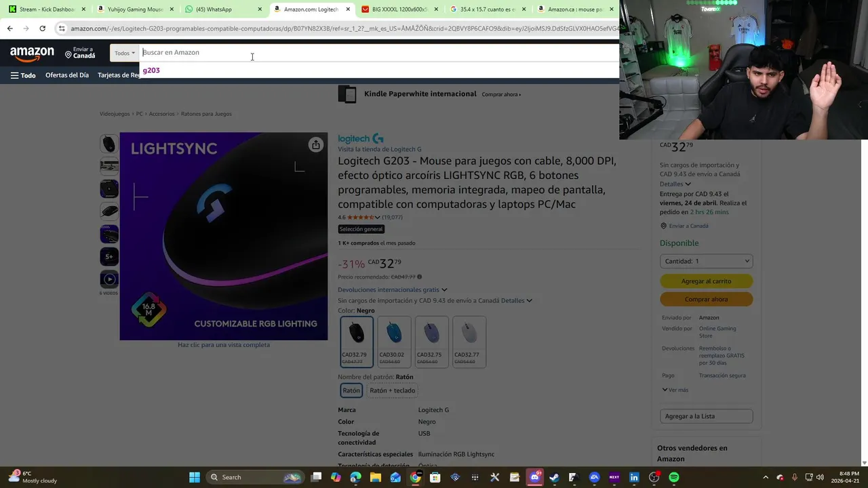Open Steam from the taskbar
The height and width of the screenshot is (488, 868).
[x=554, y=477]
